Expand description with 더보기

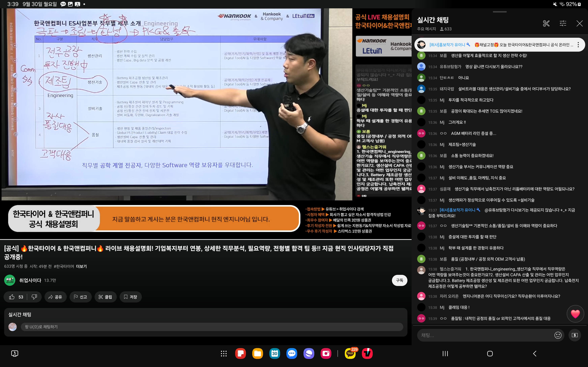[81, 266]
